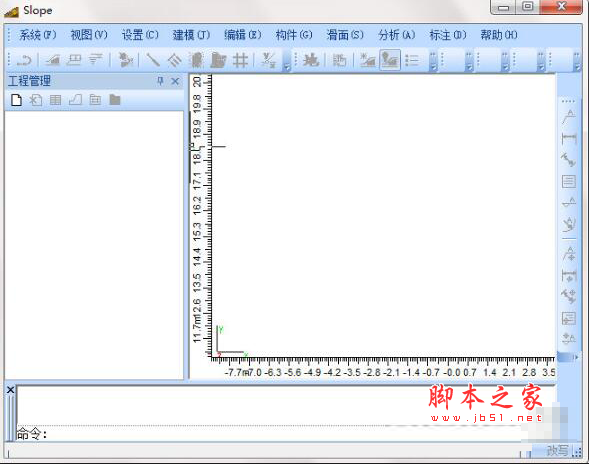Viewport: 589px width, 464px height.
Task: Open the 建模(J) menu
Action: (191, 35)
